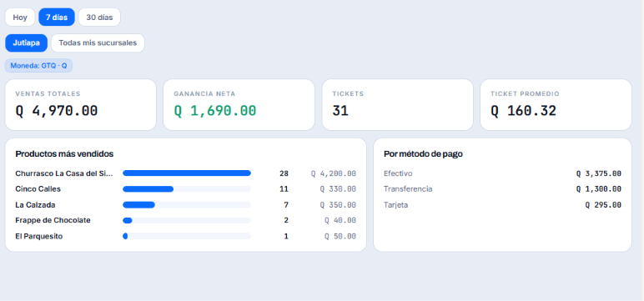Screen dimensions: 644x301
Task: Click the Frappe de Chocolate progress bar
Action: 187,220
